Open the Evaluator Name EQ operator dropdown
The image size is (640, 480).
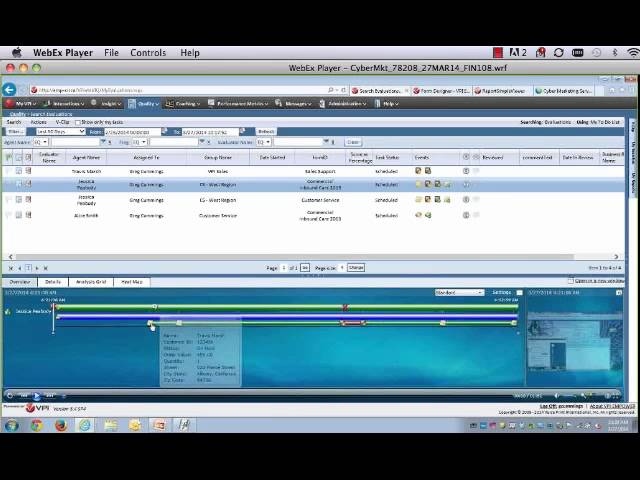[x=264, y=142]
